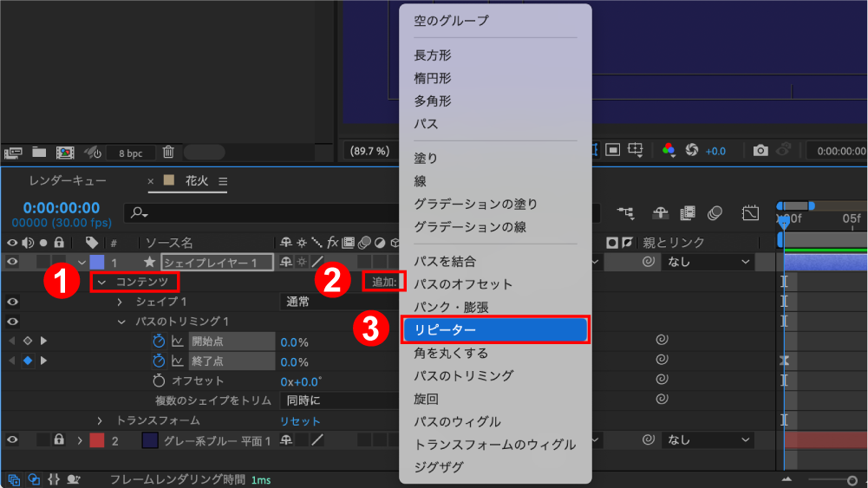The image size is (868, 488).
Task: Collapse シェイプレイヤー 1 layer properties
Action: pos(82,263)
